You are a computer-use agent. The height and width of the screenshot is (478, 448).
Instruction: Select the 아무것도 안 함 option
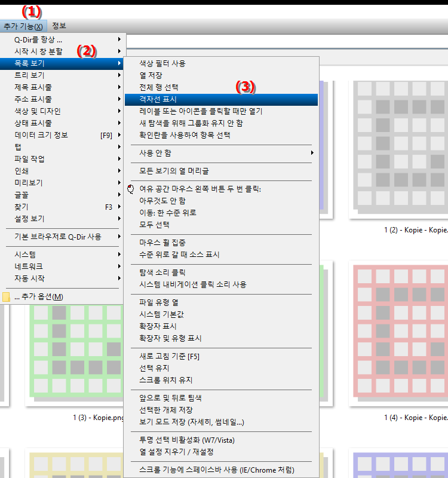[221, 201]
